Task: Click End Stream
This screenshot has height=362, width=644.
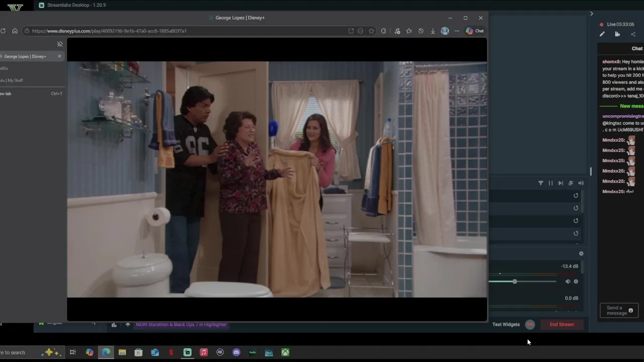Action: (562, 325)
